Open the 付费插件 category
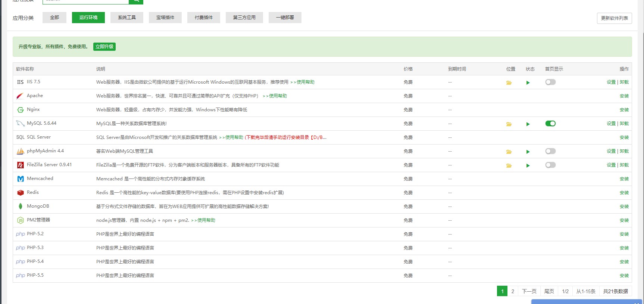 pos(204,18)
